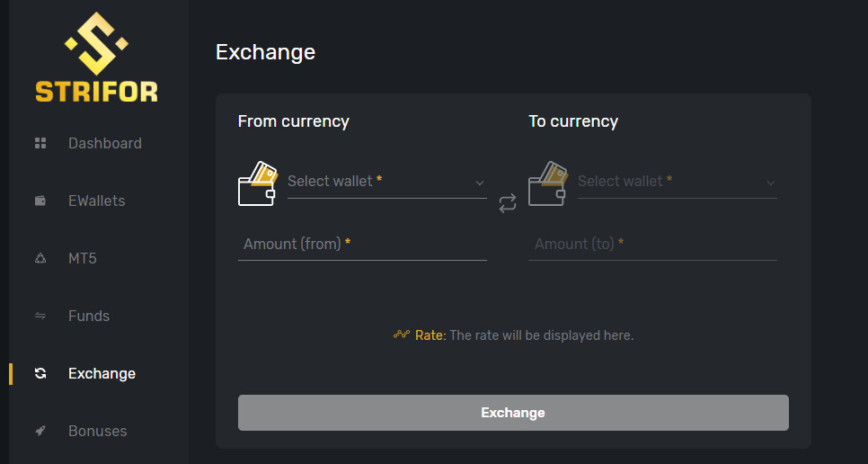Viewport: 868px width, 464px height.
Task: Click the Strifor logo
Action: point(96,57)
